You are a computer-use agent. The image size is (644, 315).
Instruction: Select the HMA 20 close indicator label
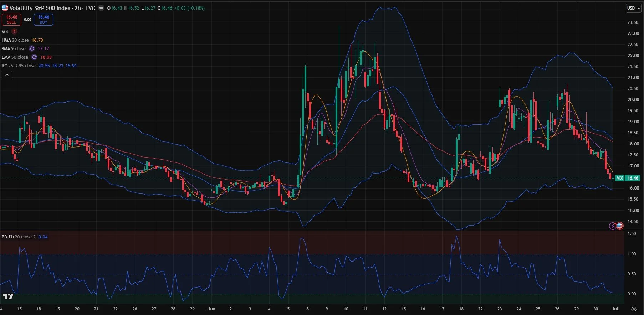click(x=15, y=40)
